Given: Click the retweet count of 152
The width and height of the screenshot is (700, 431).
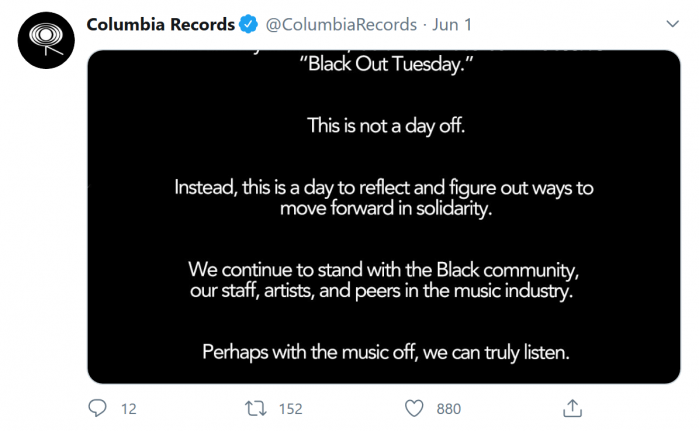Looking at the screenshot, I should 290,409.
